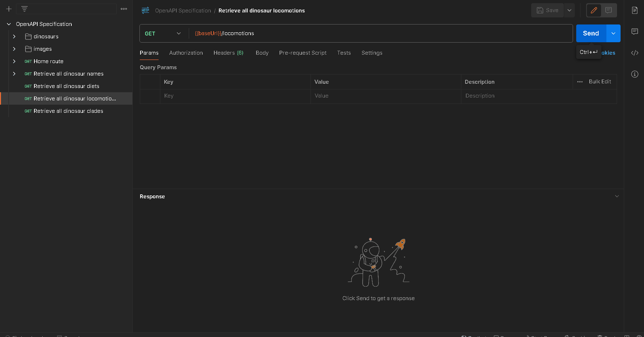Switch to edit mode pencil icon
The width and height of the screenshot is (644, 337).
point(594,10)
